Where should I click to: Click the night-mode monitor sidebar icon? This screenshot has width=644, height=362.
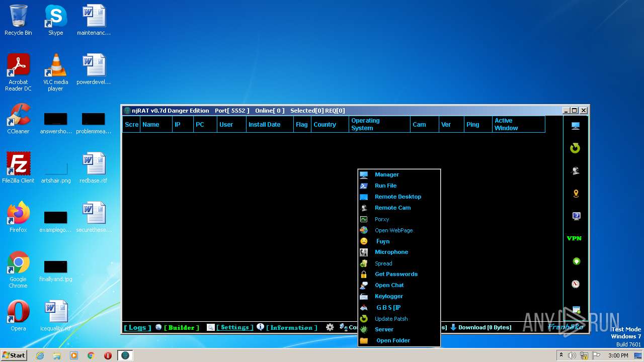pos(576,216)
